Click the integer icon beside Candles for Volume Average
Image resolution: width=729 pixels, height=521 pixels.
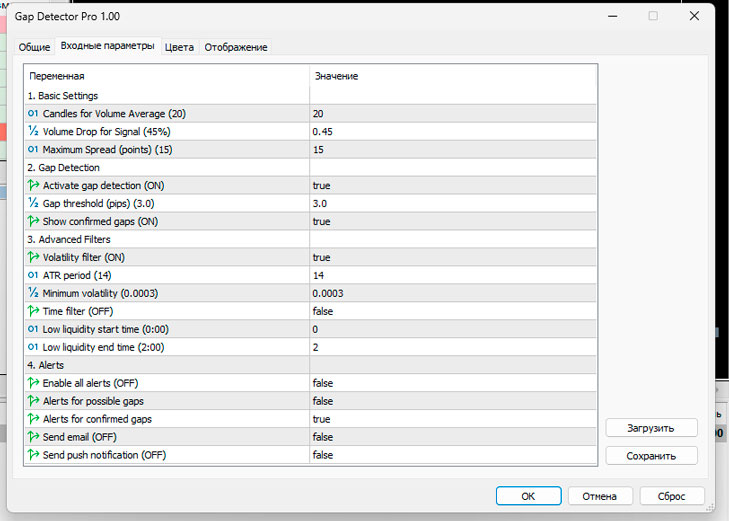tap(33, 113)
